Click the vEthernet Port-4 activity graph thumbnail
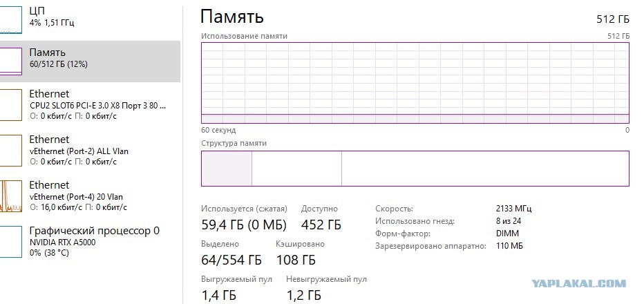644x304 pixels. coord(10,196)
